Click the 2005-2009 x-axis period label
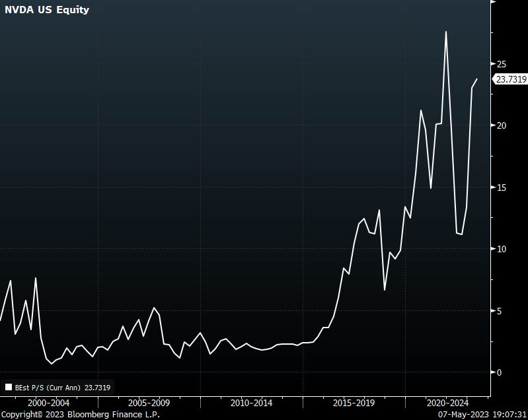This screenshot has height=420, width=528. (149, 403)
